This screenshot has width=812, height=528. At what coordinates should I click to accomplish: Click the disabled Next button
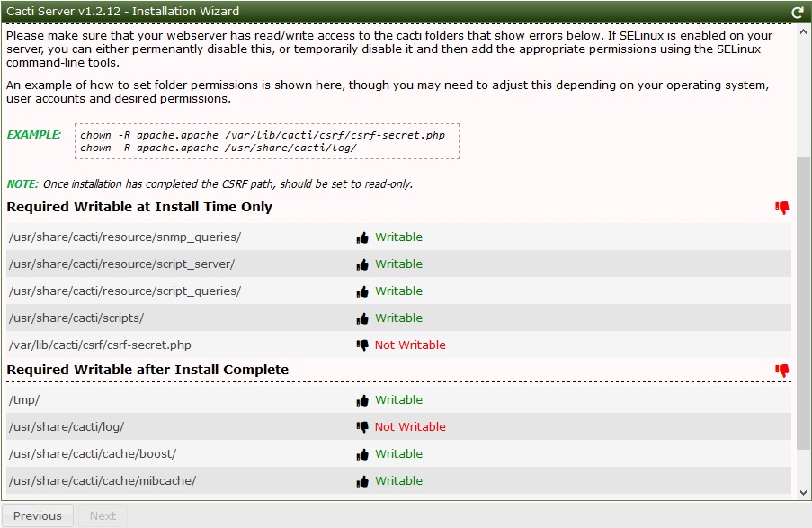103,515
